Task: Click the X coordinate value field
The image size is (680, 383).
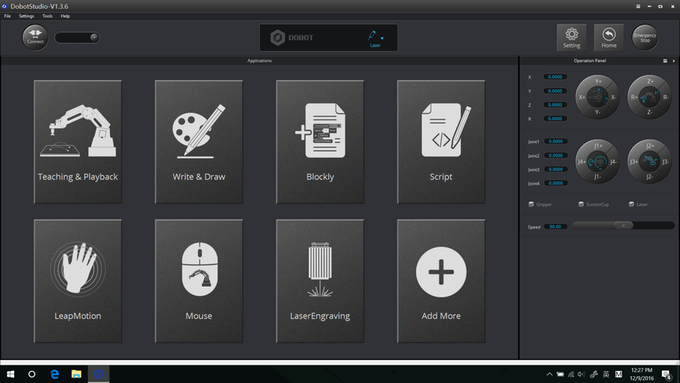Action: [555, 77]
